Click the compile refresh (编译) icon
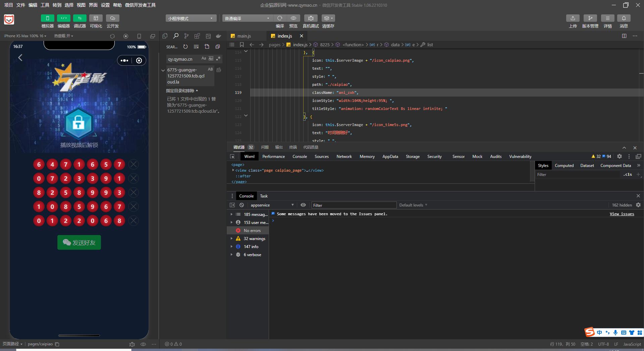The image size is (644, 351). (x=280, y=18)
